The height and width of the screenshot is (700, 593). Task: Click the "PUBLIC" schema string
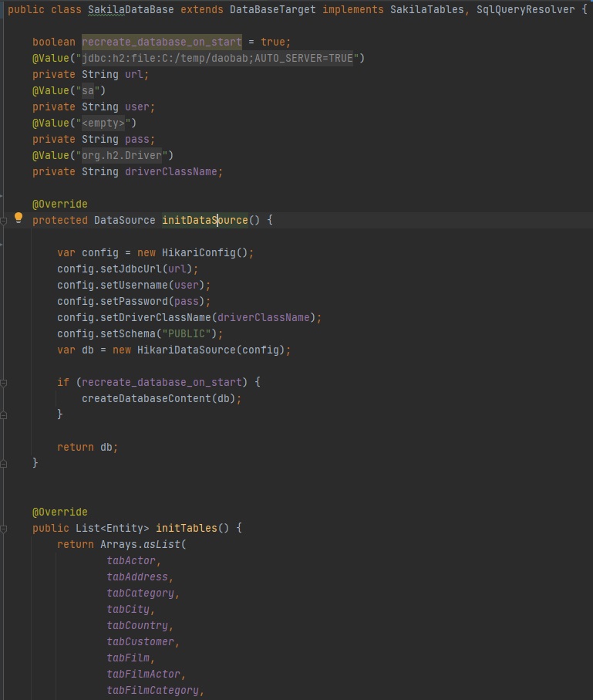pyautogui.click(x=187, y=334)
